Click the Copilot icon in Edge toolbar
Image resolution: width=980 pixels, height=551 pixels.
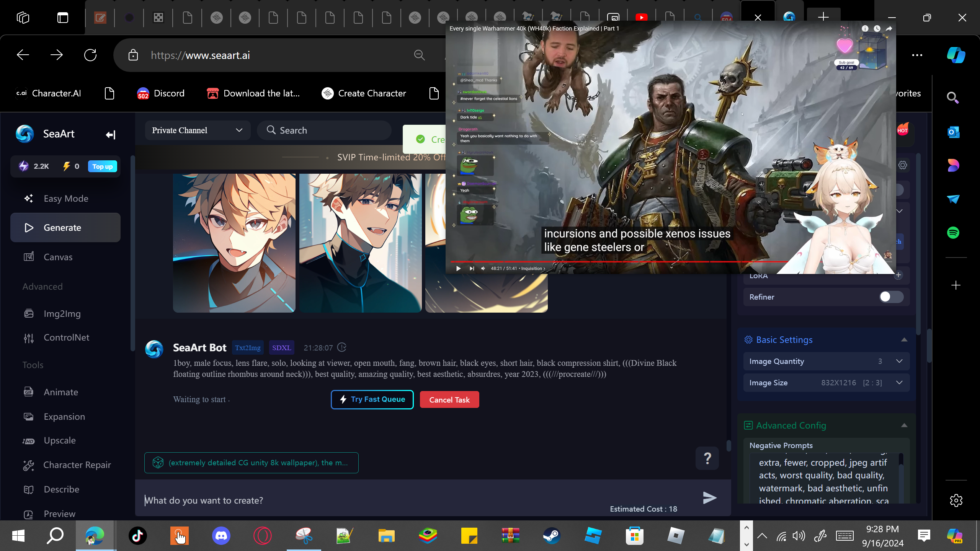tap(956, 55)
